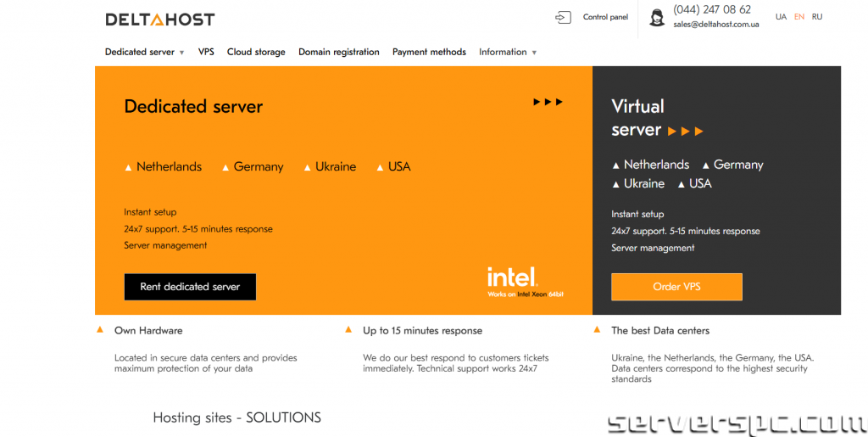Click the orange triangle beside Own Hardware
Screen dimensions: 868x437
point(100,329)
